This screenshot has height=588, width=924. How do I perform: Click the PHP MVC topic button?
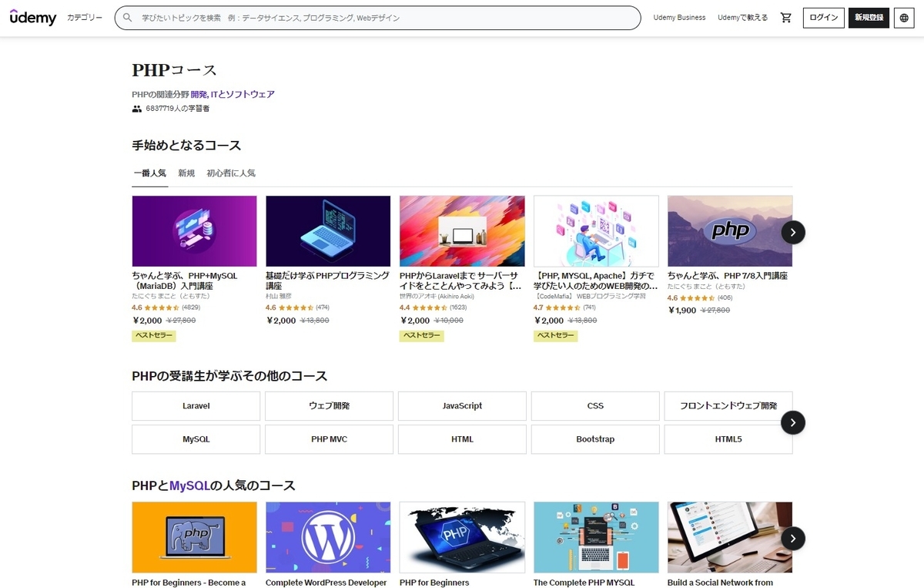pyautogui.click(x=329, y=439)
